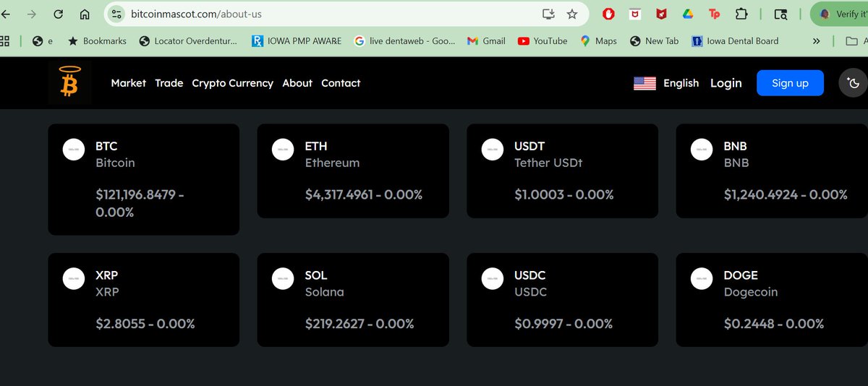Open the Iowa Dental Board bookmark
868x386 pixels.
[x=735, y=41]
